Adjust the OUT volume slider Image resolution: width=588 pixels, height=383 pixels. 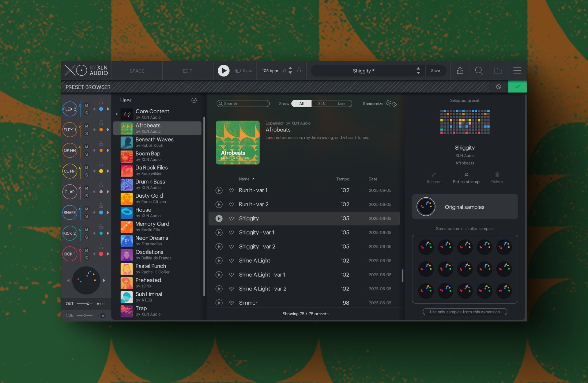85,304
